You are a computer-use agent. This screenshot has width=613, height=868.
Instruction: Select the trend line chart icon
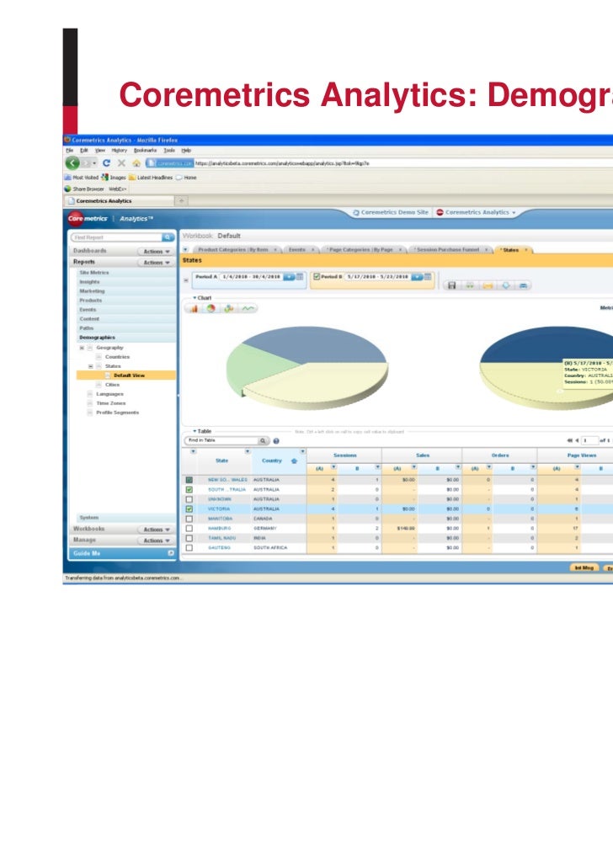click(x=248, y=309)
